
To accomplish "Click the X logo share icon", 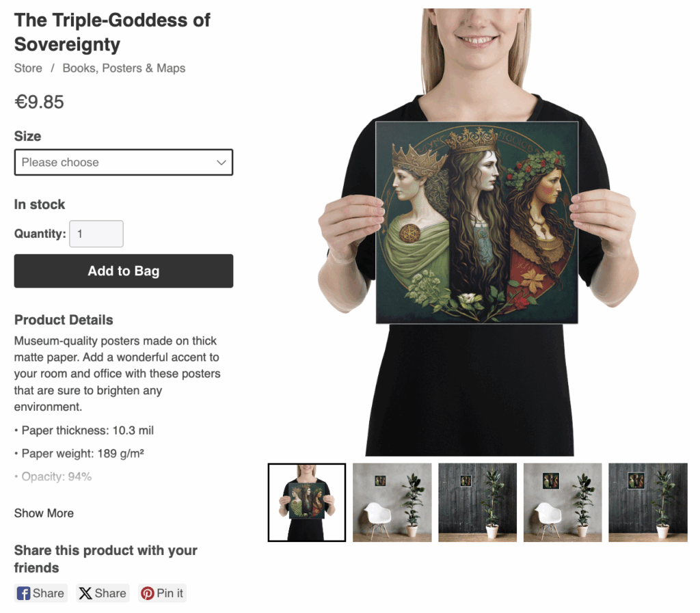I will pos(85,593).
